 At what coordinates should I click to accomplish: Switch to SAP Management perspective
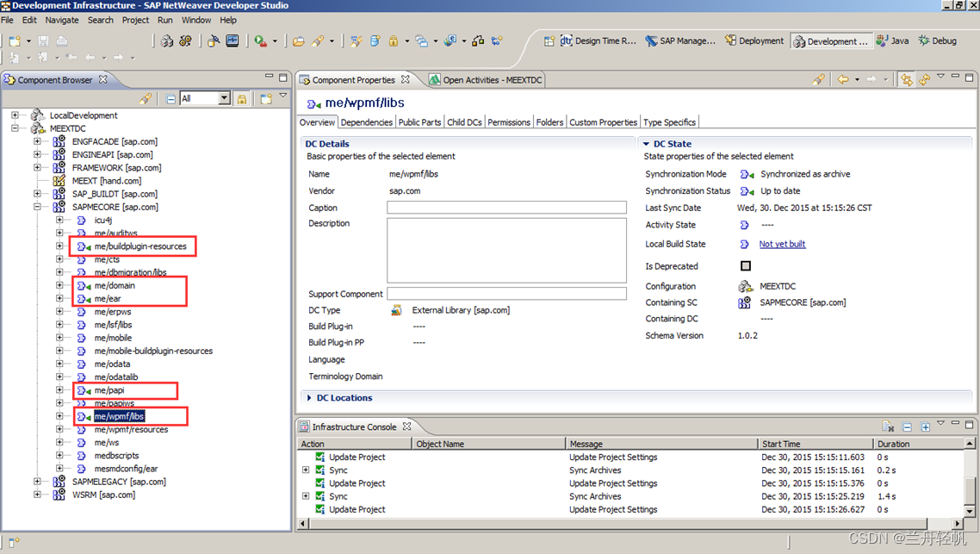[680, 41]
